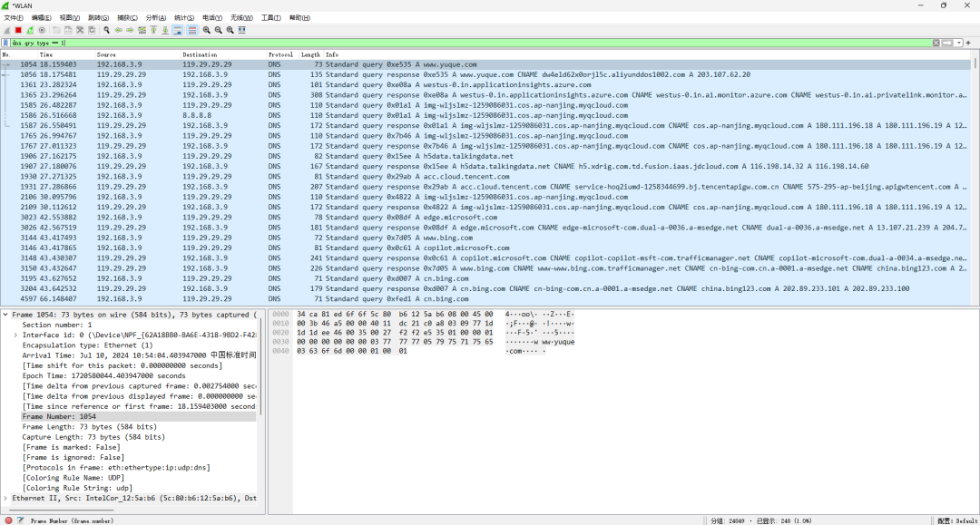Image resolution: width=980 pixels, height=525 pixels.
Task: Restart the current capture
Action: [x=30, y=30]
